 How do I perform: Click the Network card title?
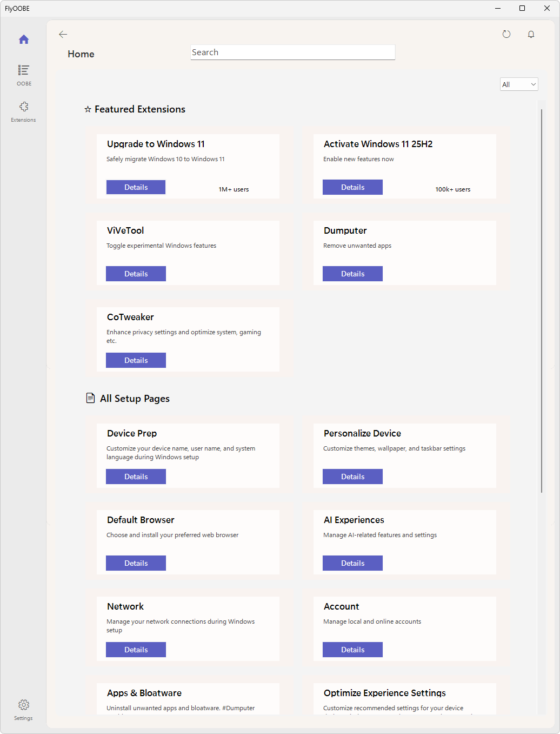click(x=125, y=606)
